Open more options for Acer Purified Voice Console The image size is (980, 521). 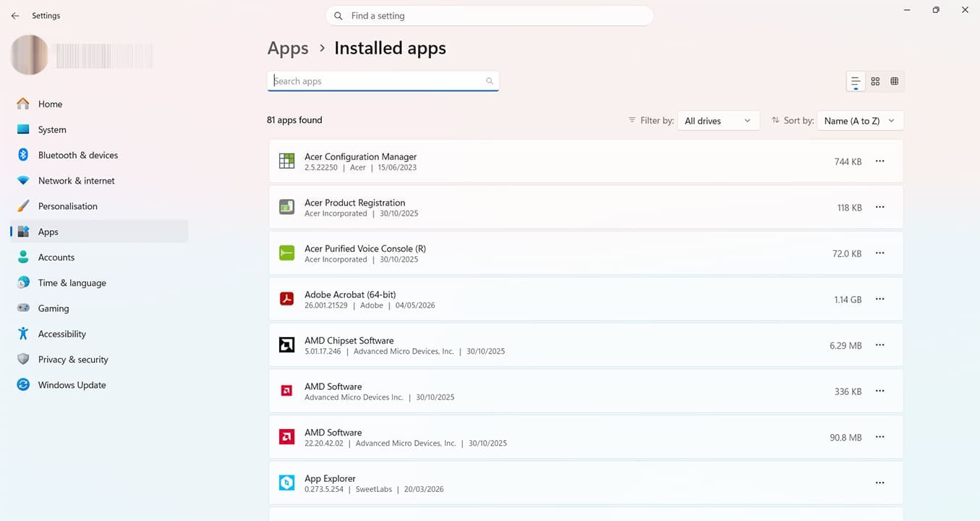(880, 253)
